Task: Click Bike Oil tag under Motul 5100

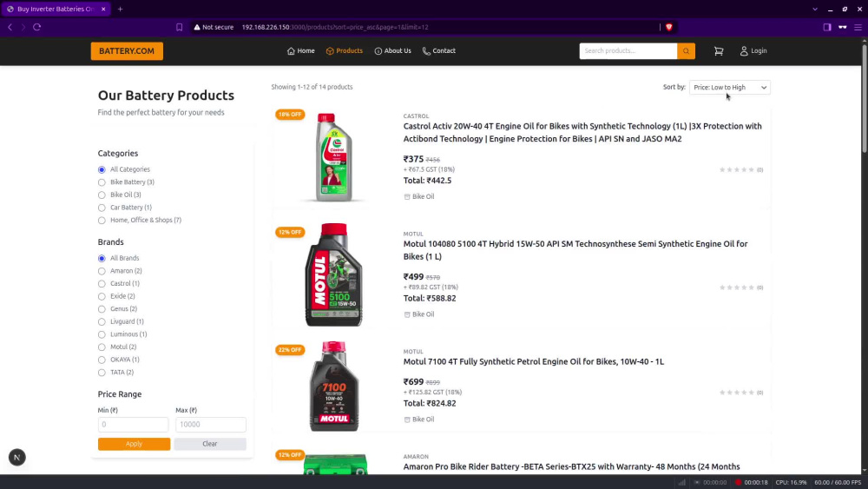Action: (419, 314)
